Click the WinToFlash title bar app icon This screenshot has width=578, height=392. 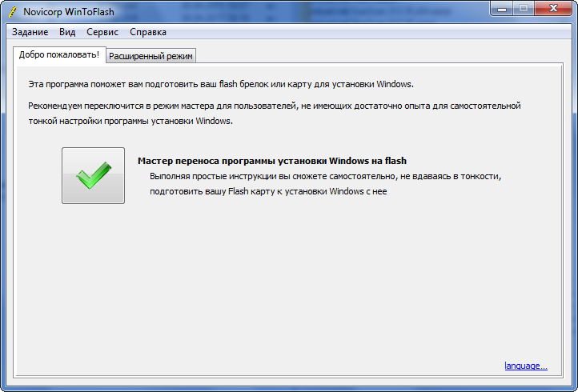coord(13,12)
